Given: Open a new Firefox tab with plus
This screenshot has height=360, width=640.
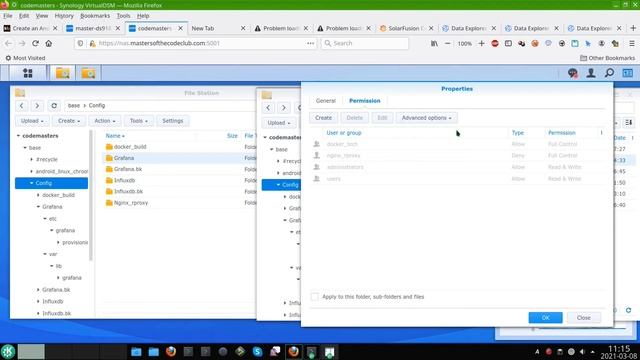Looking at the screenshot, I should pyautogui.click(x=633, y=28).
